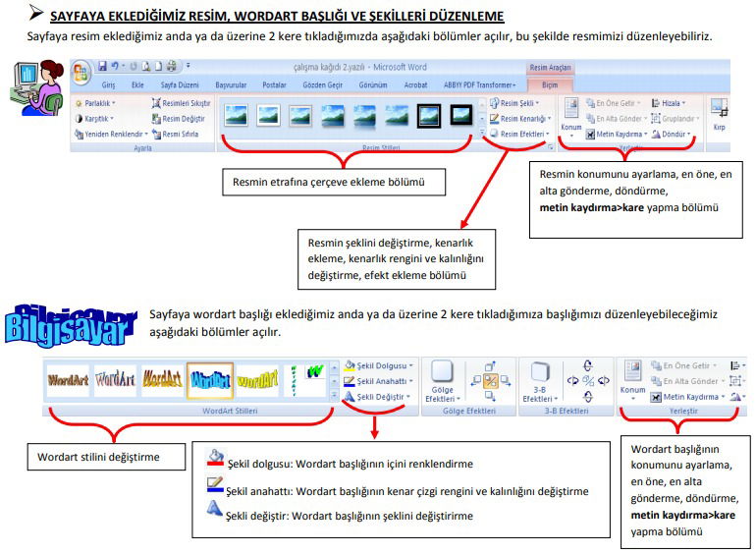Open Metin Kaydırma dropdown in picture ribbon
Image resolution: width=756 pixels, height=554 pixels.
(x=617, y=134)
